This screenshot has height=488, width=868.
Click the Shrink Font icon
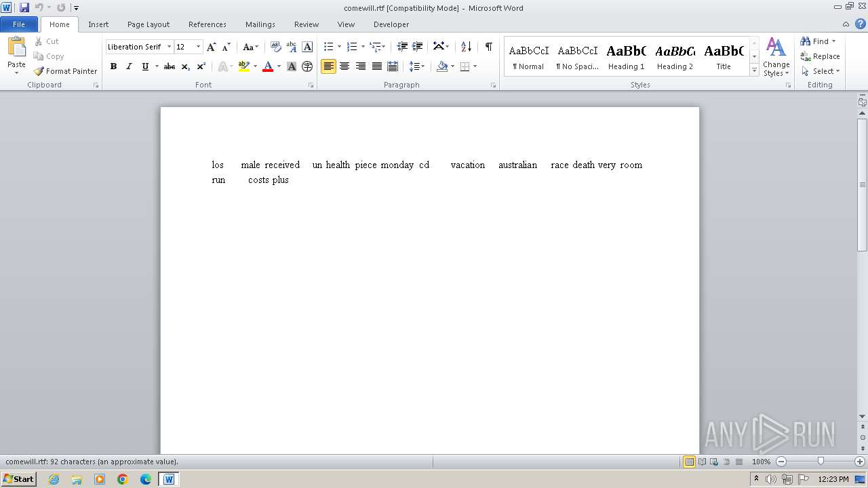tap(226, 47)
